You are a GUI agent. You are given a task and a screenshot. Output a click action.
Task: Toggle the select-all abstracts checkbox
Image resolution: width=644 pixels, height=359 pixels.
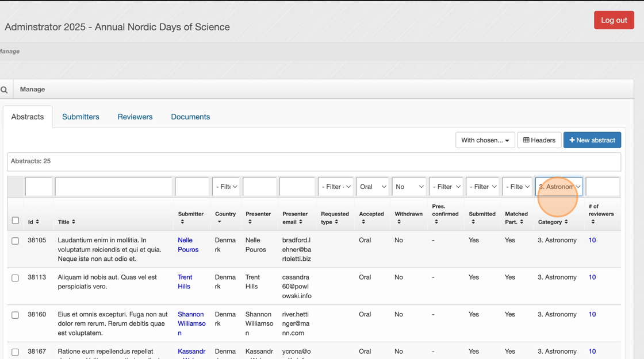16,221
